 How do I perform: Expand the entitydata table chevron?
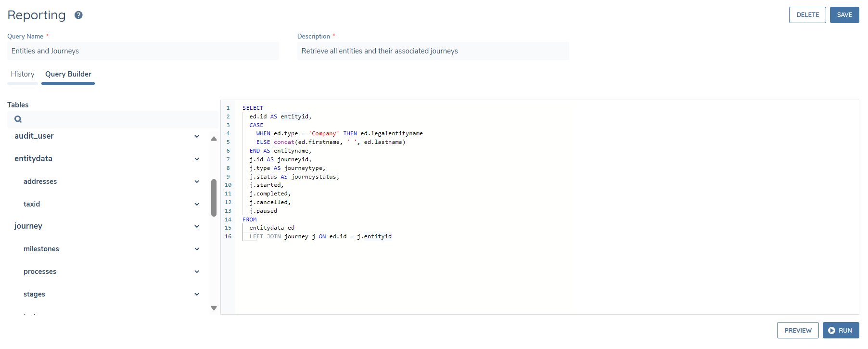[197, 159]
